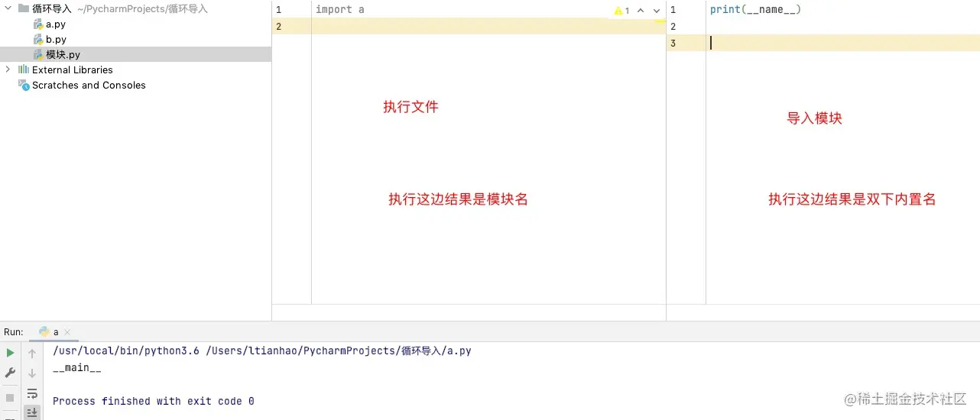Screen dimensions: 980x420
Task: Open run configuration wrench settings
Action: tap(10, 373)
